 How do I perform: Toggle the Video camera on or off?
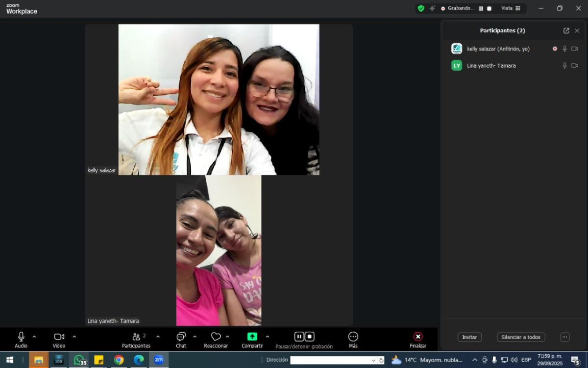(x=59, y=337)
